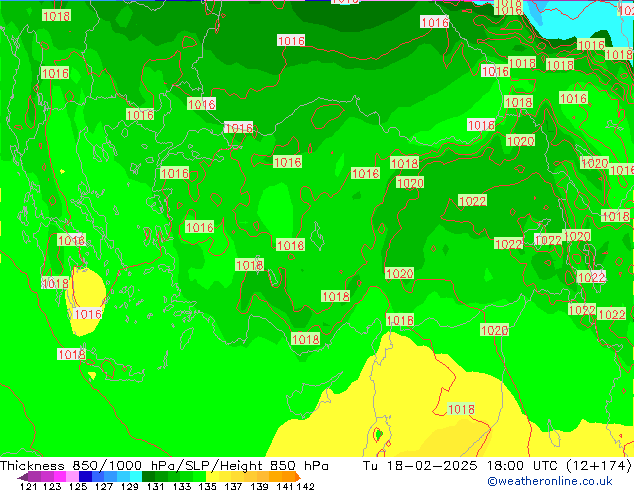634x490 pixels.
Task: Click the legend value 123
Action: 52,486
